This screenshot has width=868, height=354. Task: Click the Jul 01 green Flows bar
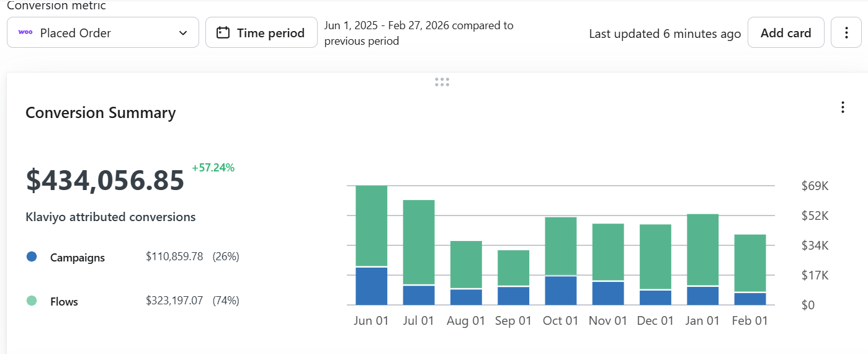pos(419,242)
